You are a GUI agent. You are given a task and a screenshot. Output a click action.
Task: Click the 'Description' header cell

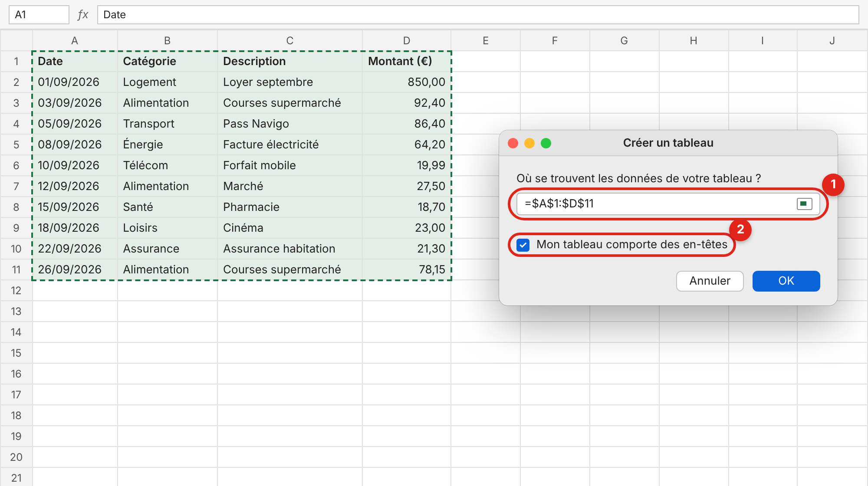(289, 61)
